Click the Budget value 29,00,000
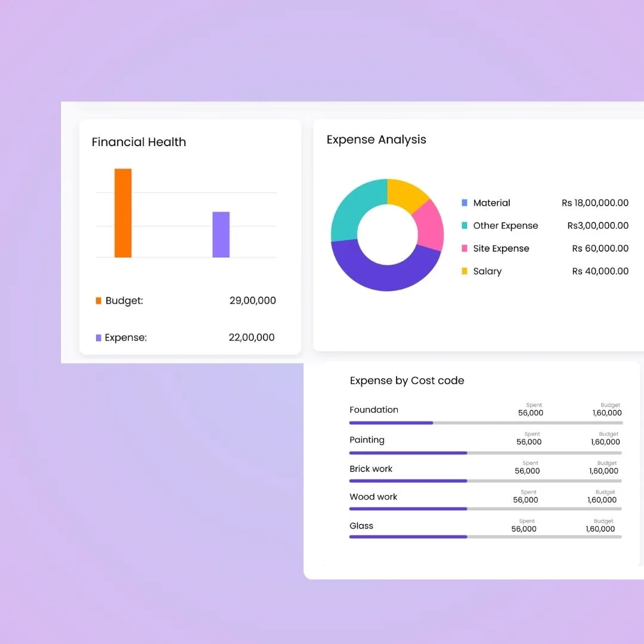The width and height of the screenshot is (644, 644). pyautogui.click(x=252, y=301)
